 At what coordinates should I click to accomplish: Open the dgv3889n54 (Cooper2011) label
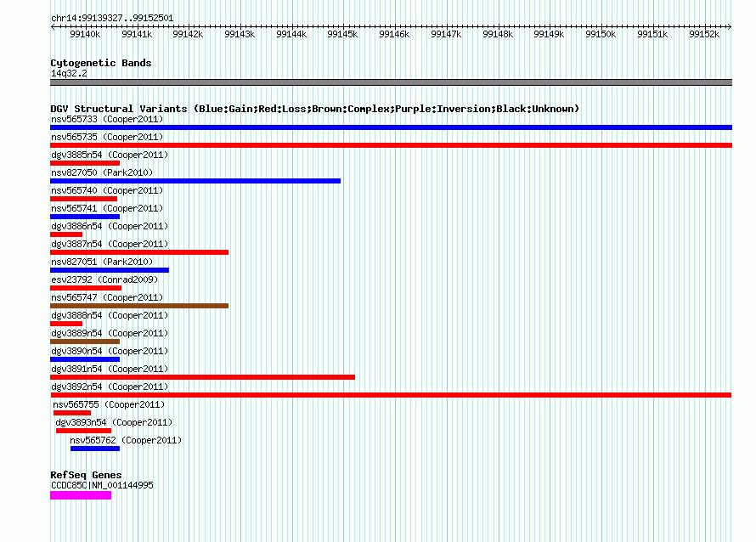pyautogui.click(x=110, y=333)
